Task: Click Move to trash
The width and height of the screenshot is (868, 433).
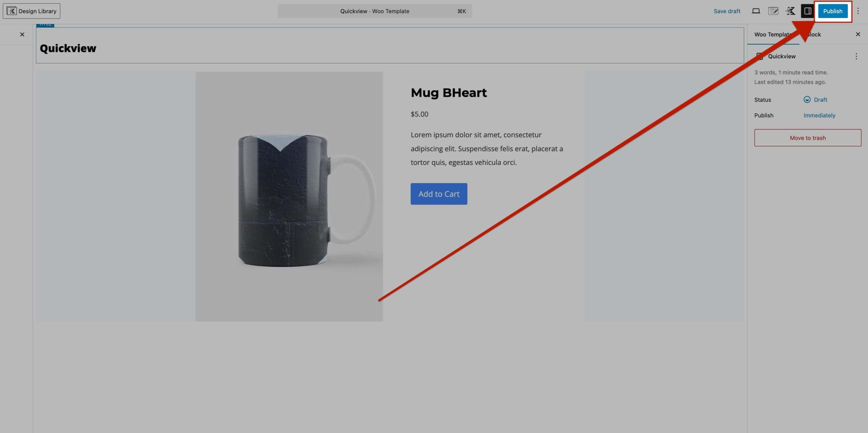Action: 807,138
